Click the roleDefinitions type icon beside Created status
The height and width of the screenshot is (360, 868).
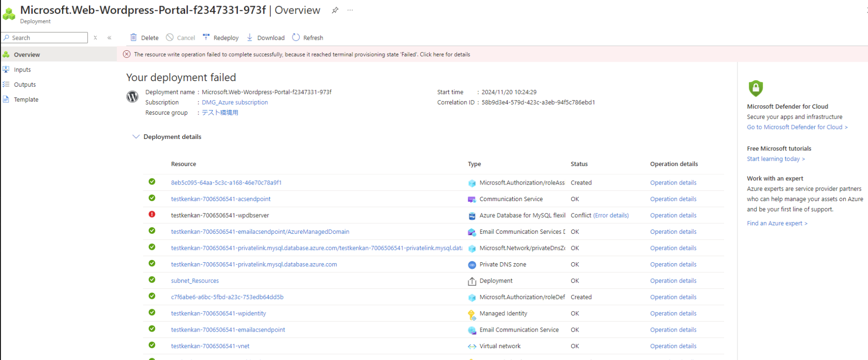tap(472, 297)
